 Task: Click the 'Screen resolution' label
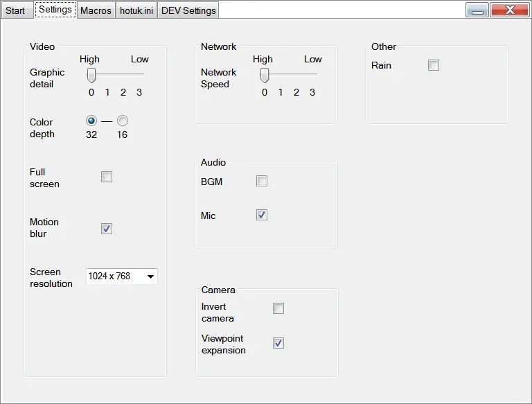pyautogui.click(x=51, y=278)
